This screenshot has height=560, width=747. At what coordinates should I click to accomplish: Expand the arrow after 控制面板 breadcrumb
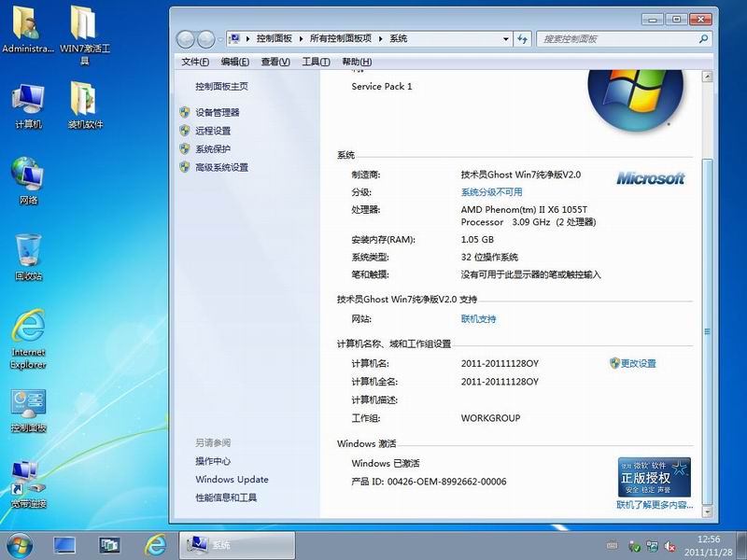click(x=301, y=38)
